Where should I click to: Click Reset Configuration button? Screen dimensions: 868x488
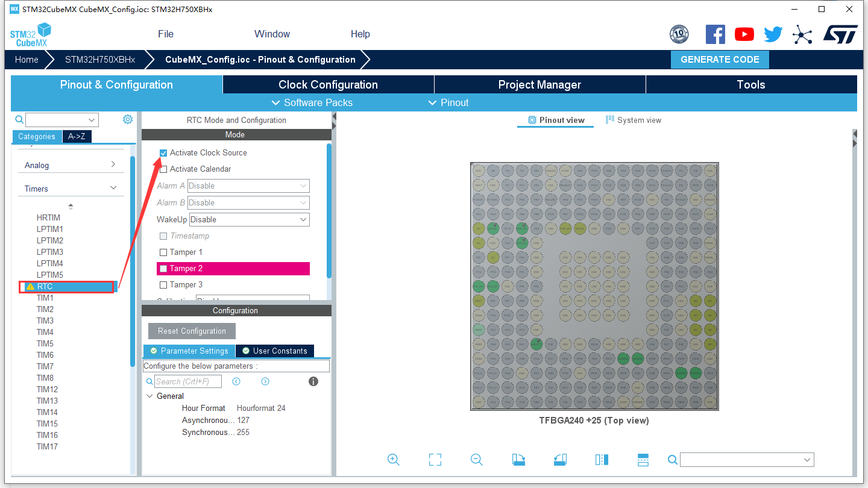(x=192, y=331)
